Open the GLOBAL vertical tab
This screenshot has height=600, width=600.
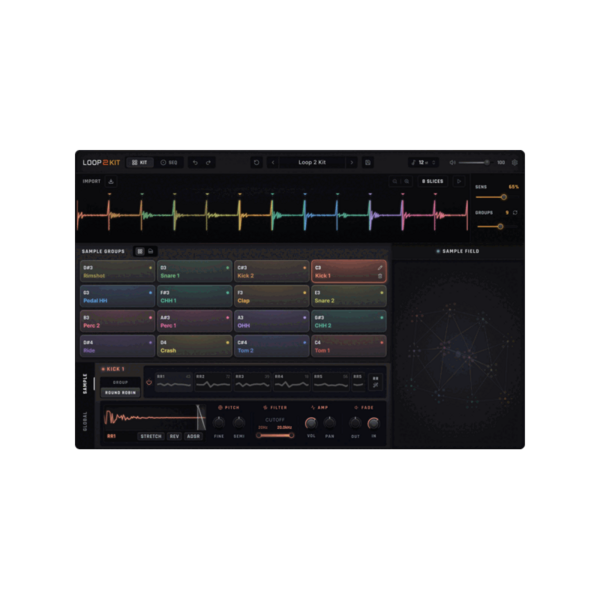point(85,421)
